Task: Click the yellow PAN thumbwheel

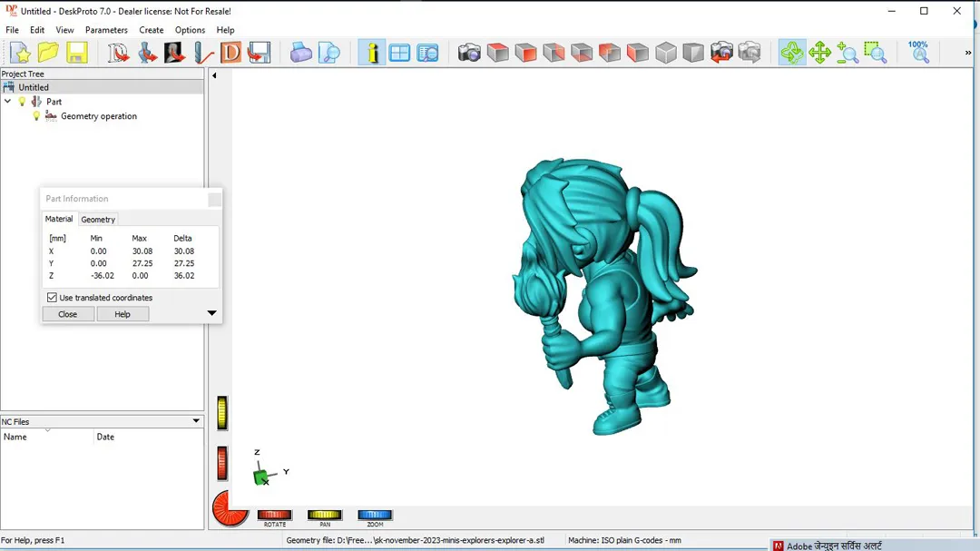Action: pyautogui.click(x=324, y=515)
